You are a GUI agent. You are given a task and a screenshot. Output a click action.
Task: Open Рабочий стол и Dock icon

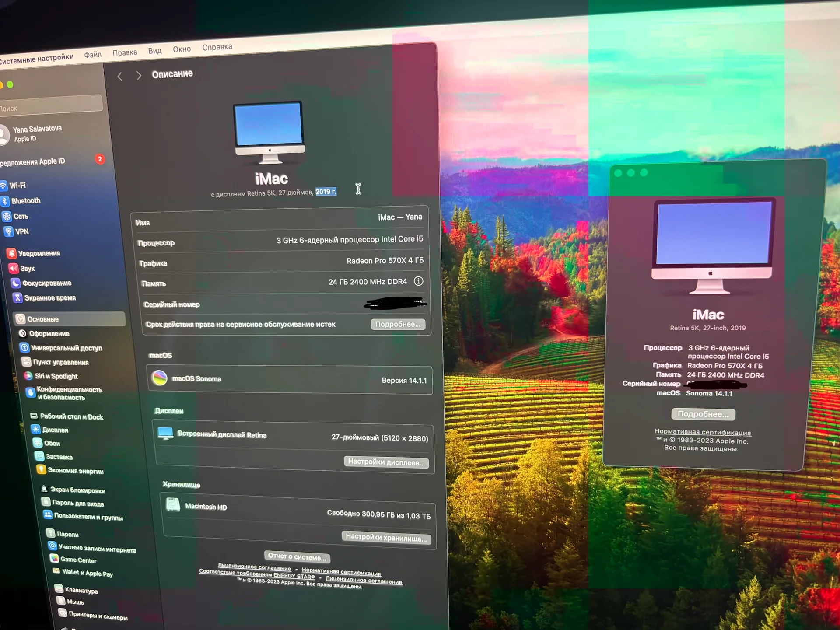pyautogui.click(x=34, y=416)
